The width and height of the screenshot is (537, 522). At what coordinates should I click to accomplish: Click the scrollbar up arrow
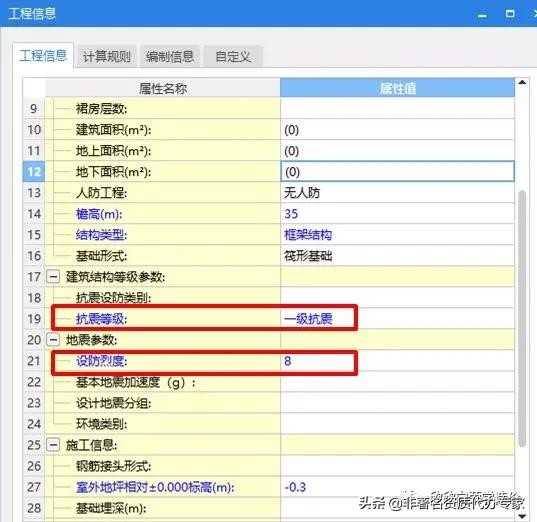click(522, 83)
